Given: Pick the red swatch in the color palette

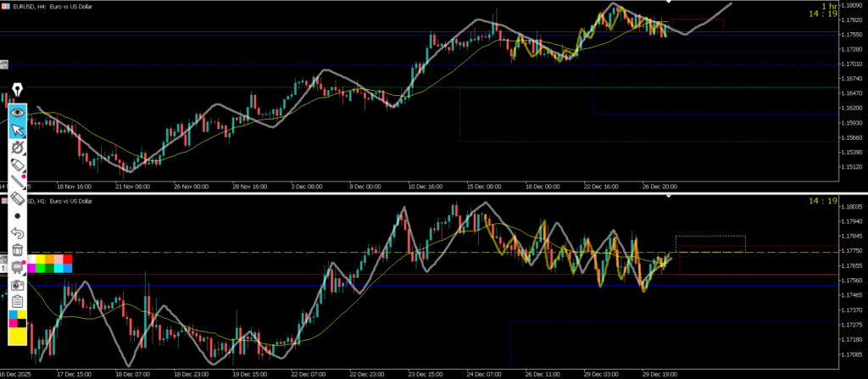Looking at the screenshot, I should (68, 259).
